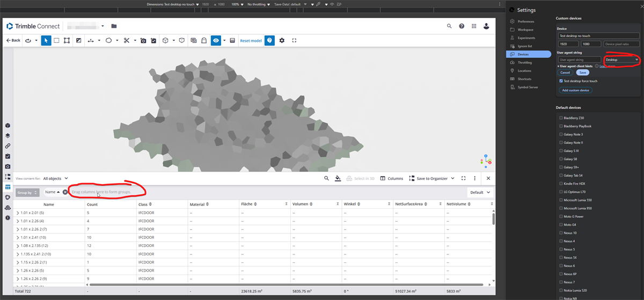
Task: Click the camera snapshot icon in toolbar
Action: [x=143, y=40]
